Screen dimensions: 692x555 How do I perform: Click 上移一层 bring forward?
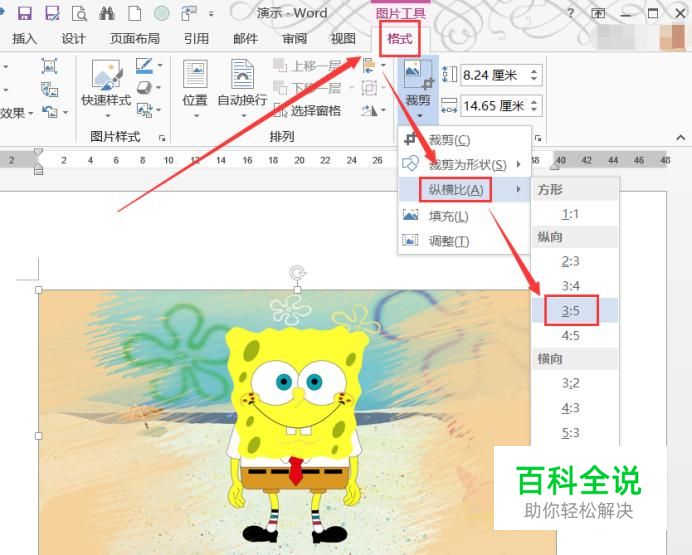tap(308, 66)
